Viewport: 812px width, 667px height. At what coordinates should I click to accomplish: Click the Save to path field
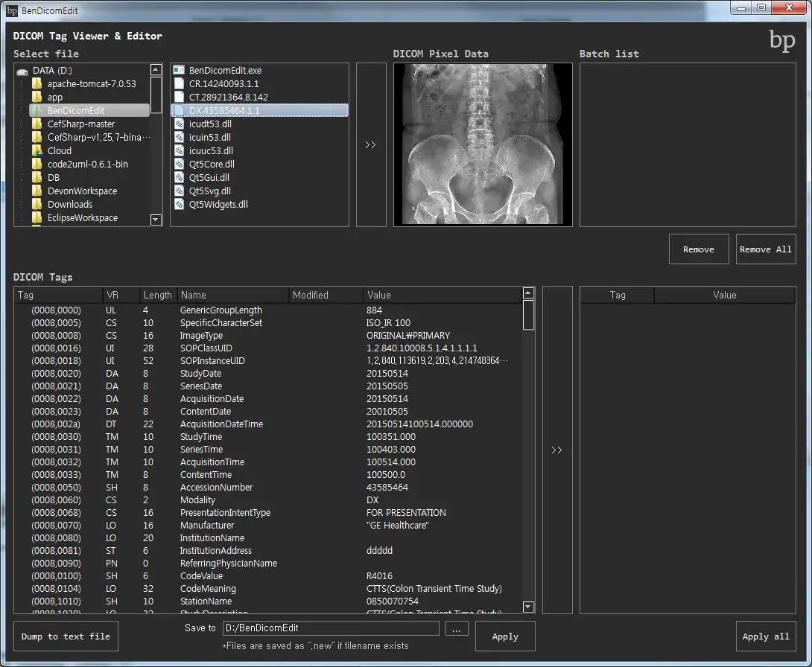click(x=330, y=628)
